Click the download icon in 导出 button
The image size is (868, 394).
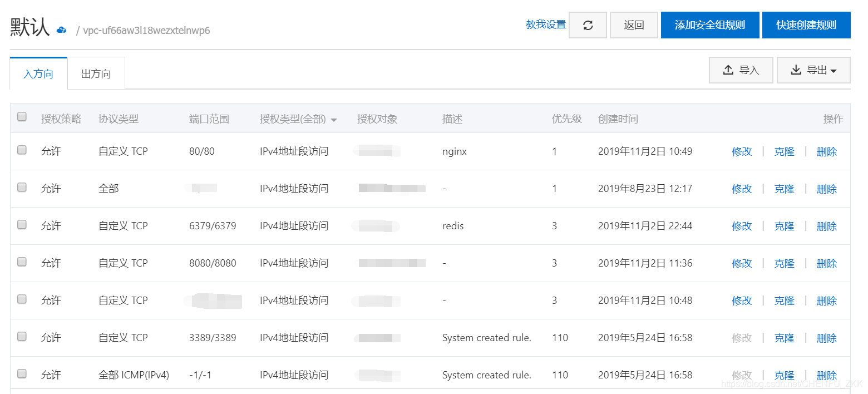click(x=796, y=70)
